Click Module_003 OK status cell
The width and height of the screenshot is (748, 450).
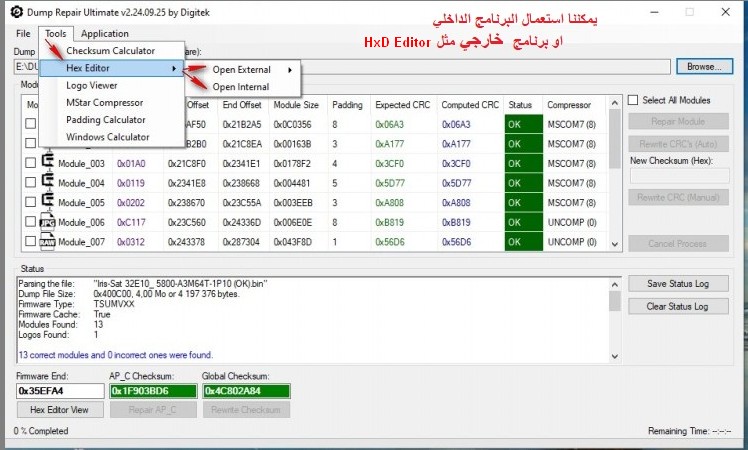[524, 163]
